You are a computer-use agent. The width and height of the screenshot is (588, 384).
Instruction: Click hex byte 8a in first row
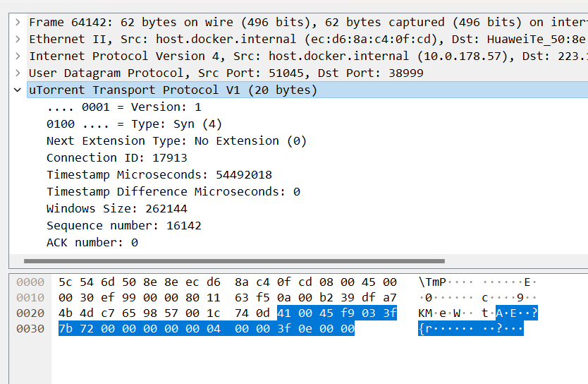pyautogui.click(x=242, y=282)
